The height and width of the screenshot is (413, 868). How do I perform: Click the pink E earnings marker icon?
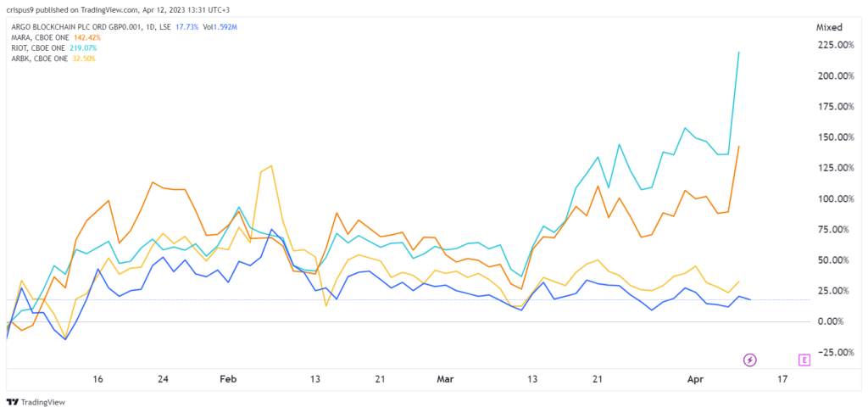[804, 360]
